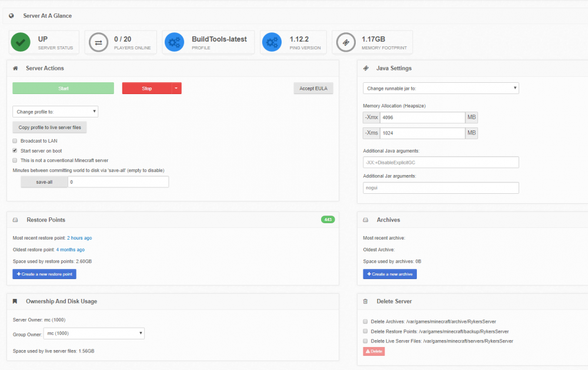This screenshot has width=588, height=370.
Task: Click the -Xmx memory field showing 4096
Action: [x=423, y=117]
